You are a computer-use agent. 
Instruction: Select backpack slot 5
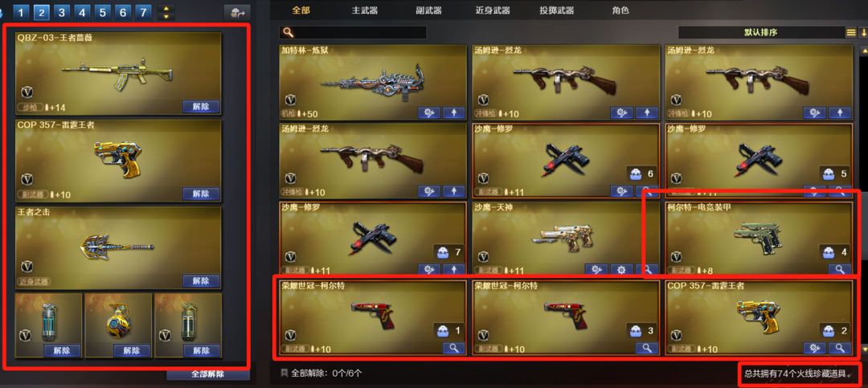102,11
